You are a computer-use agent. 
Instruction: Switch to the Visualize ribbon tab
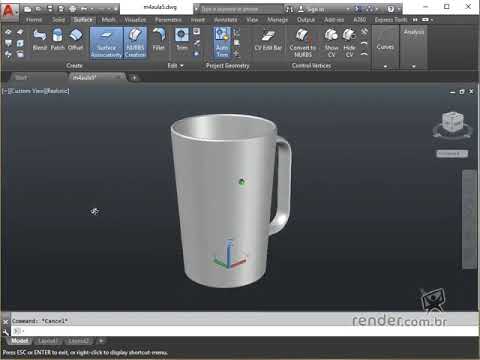(x=135, y=20)
